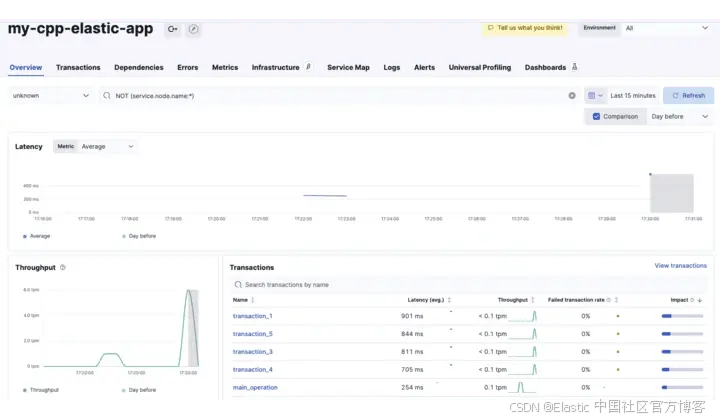Image resolution: width=720 pixels, height=420 pixels.
Task: Click the Refresh button
Action: [x=688, y=95]
